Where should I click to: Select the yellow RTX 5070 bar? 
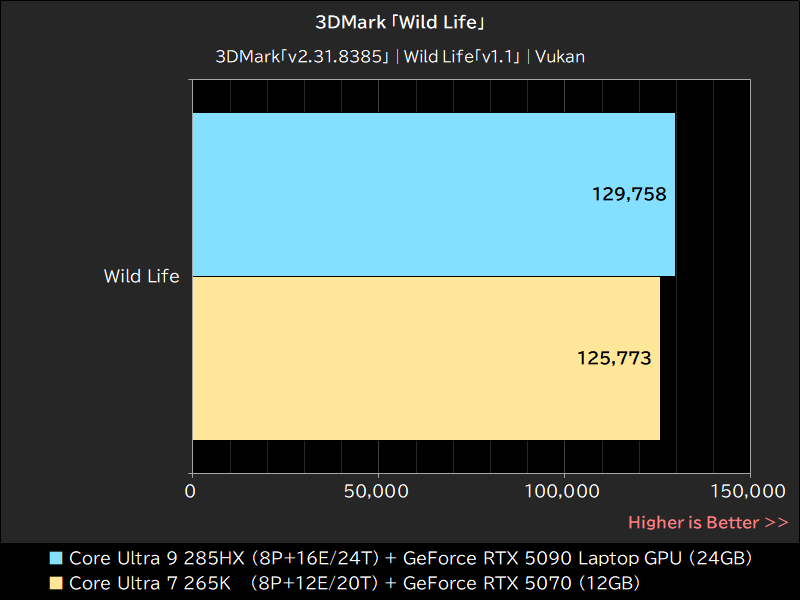click(400, 358)
